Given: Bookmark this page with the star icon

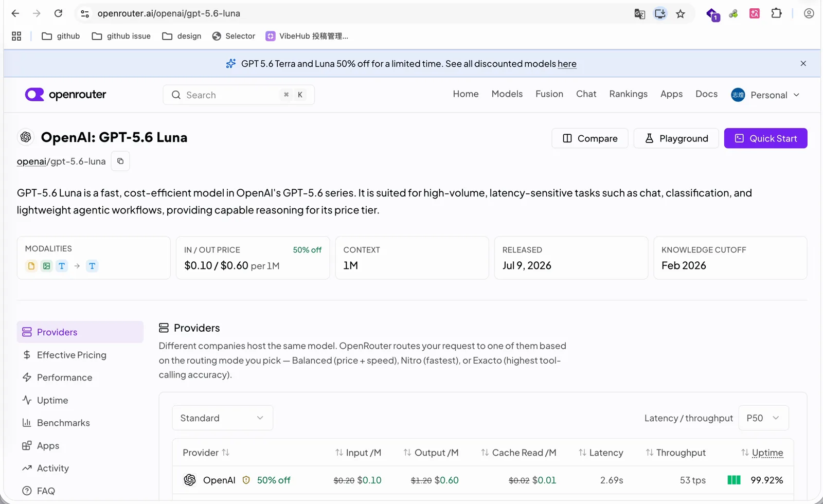Looking at the screenshot, I should tap(681, 14).
